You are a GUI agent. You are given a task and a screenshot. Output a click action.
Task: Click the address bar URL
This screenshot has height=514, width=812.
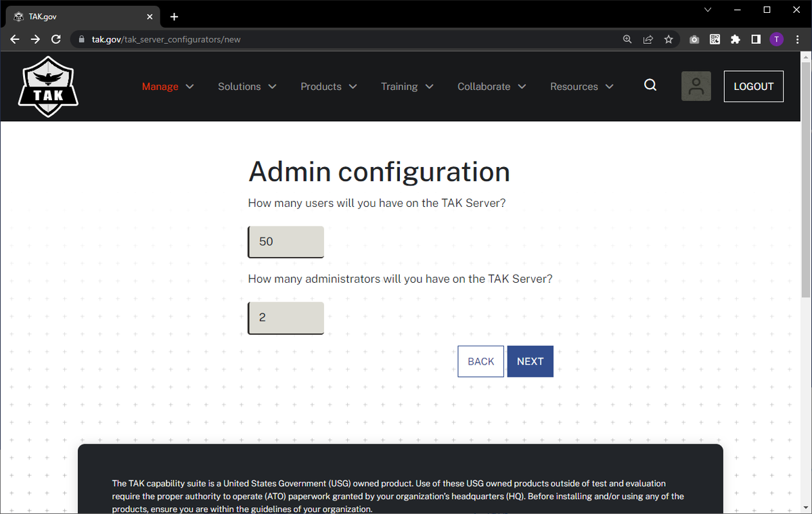pos(166,39)
